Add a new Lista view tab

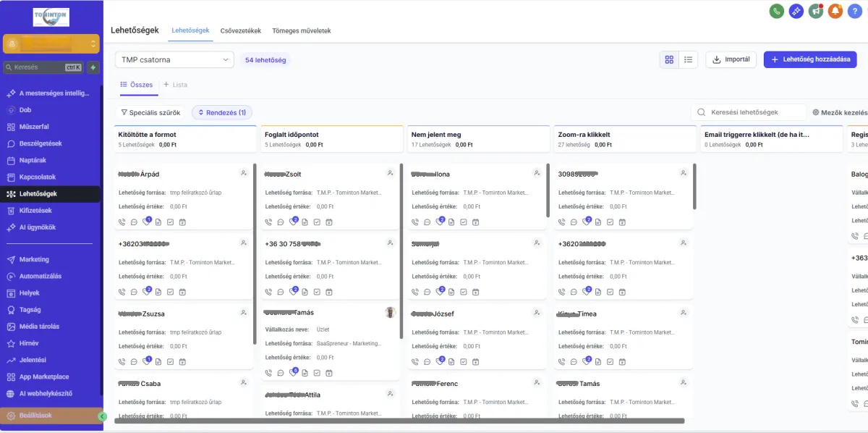(176, 85)
